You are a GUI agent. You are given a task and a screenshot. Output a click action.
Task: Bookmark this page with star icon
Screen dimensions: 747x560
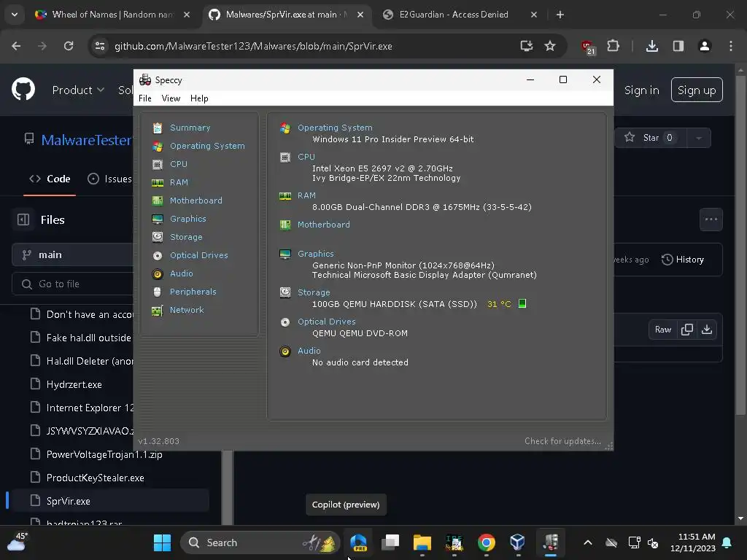click(x=550, y=46)
